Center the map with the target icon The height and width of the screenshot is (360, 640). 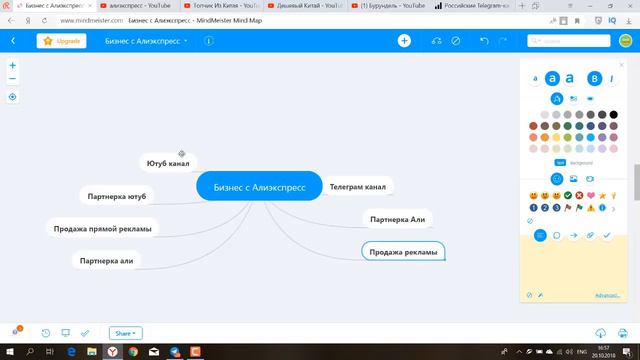click(13, 97)
